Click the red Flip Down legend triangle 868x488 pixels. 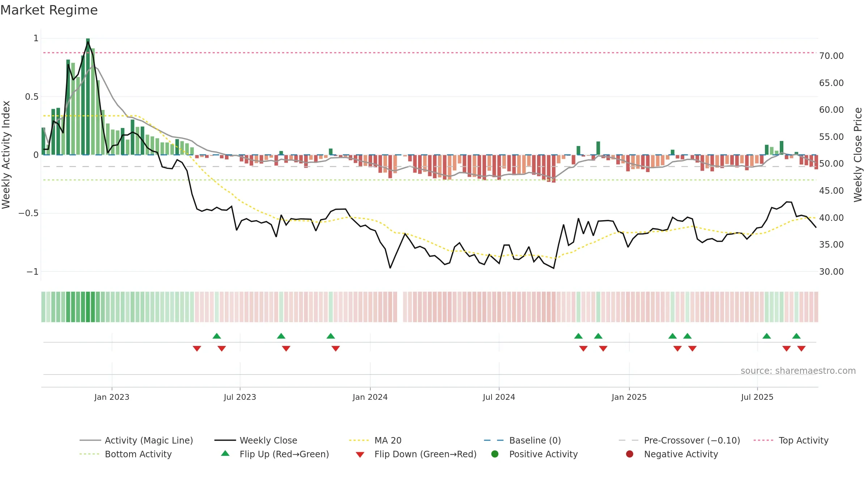360,455
